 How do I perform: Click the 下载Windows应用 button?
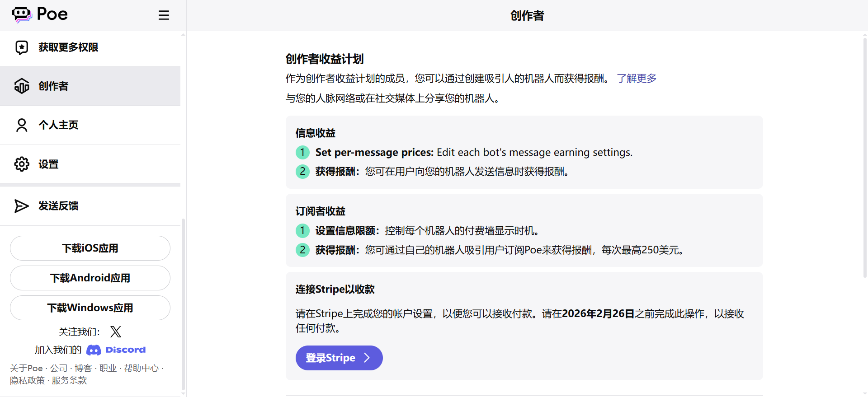point(90,308)
